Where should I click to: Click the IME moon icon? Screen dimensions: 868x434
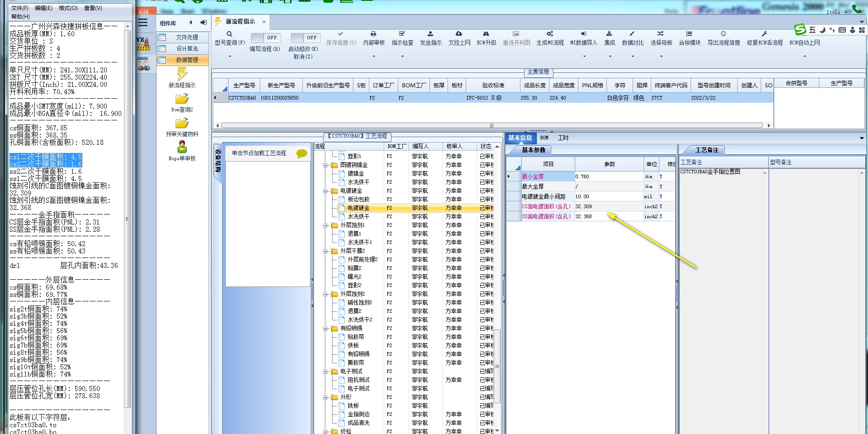[822, 30]
